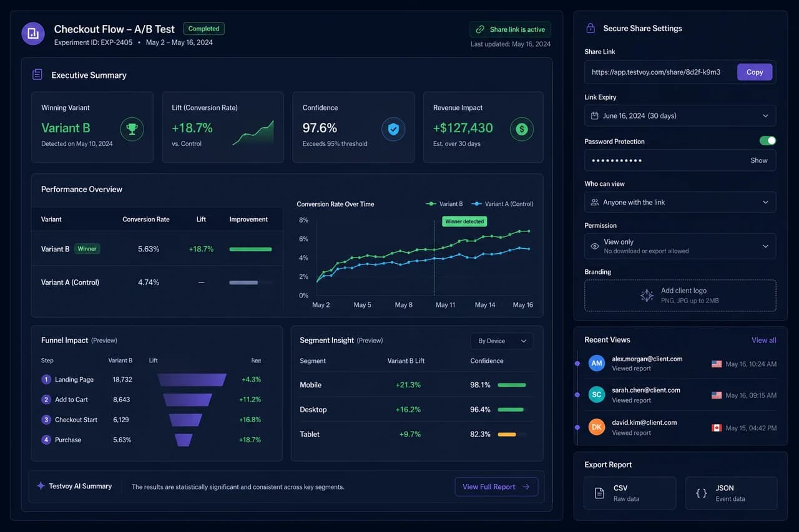Click the lift trend sparkline chart

tap(253, 133)
